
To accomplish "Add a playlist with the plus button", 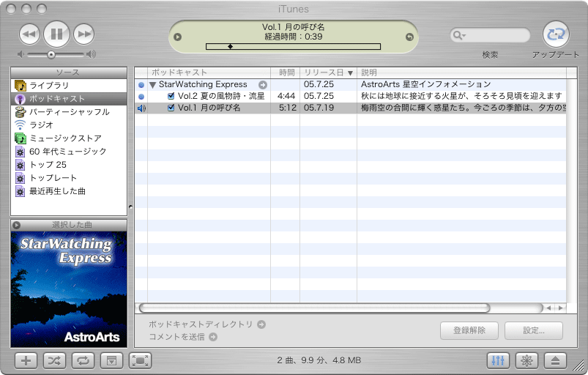I will tap(26, 361).
